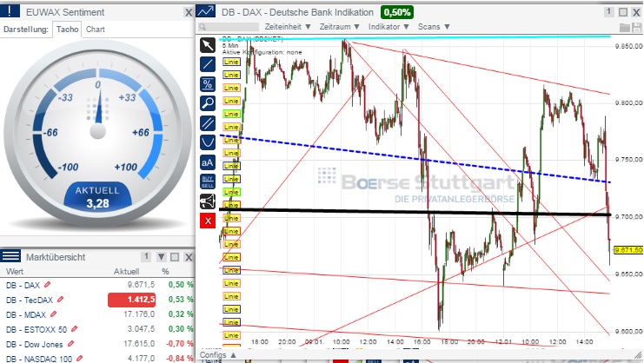Click the blue dashed trend line on the chart
The width and height of the screenshot is (644, 363).
(x=415, y=159)
